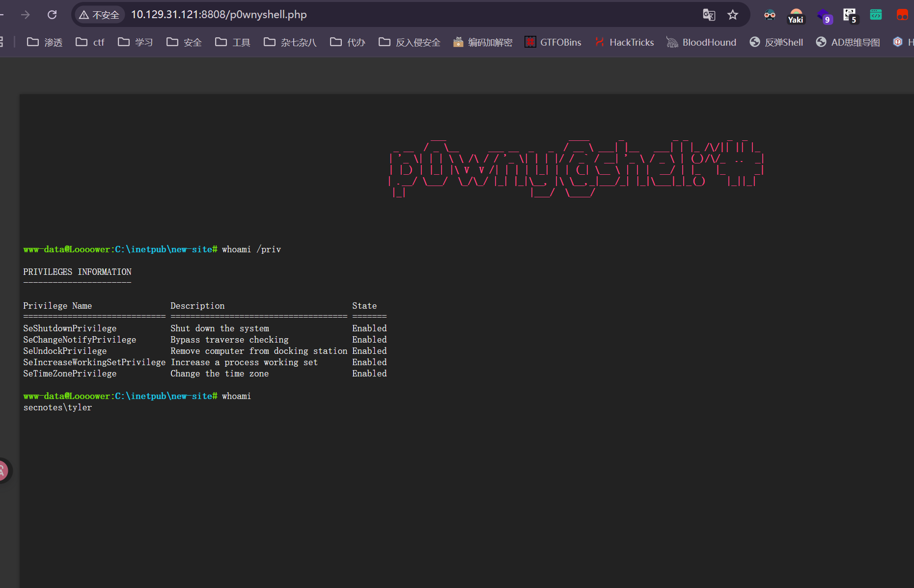
Task: Click the green code window extension icon
Action: (876, 15)
